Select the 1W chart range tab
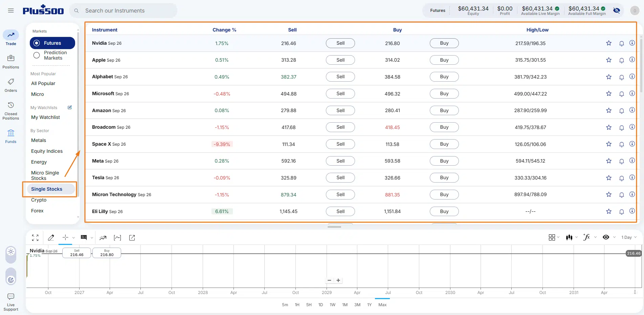Viewport: 644px width, 315px height. [333, 305]
